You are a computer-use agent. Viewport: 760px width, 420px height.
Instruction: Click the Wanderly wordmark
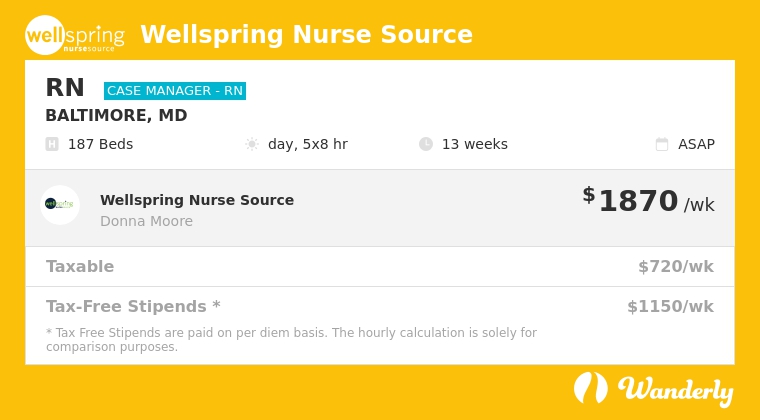click(675, 390)
